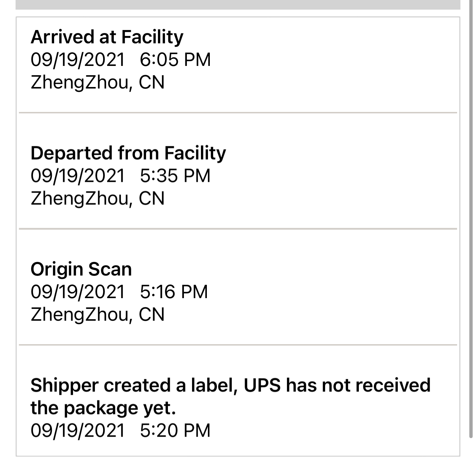
Task: Click ZhengZhou, CN under Origin Scan
Action: (x=97, y=314)
